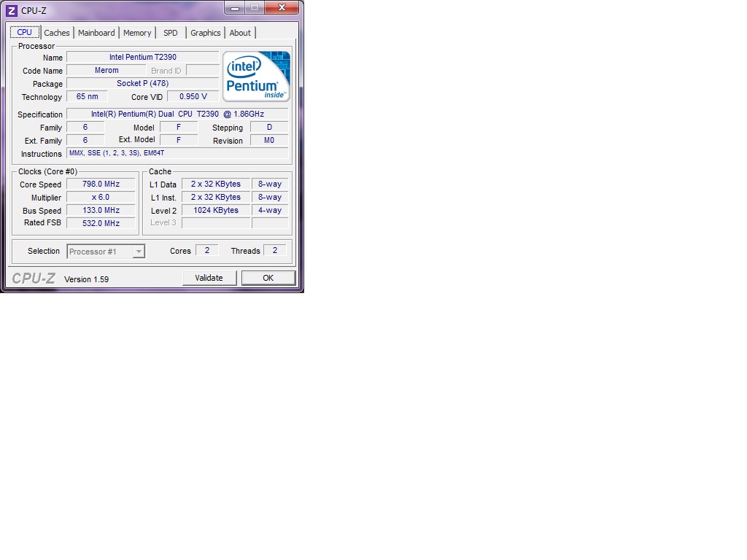Click the Intel Pentium inside logo

click(256, 76)
